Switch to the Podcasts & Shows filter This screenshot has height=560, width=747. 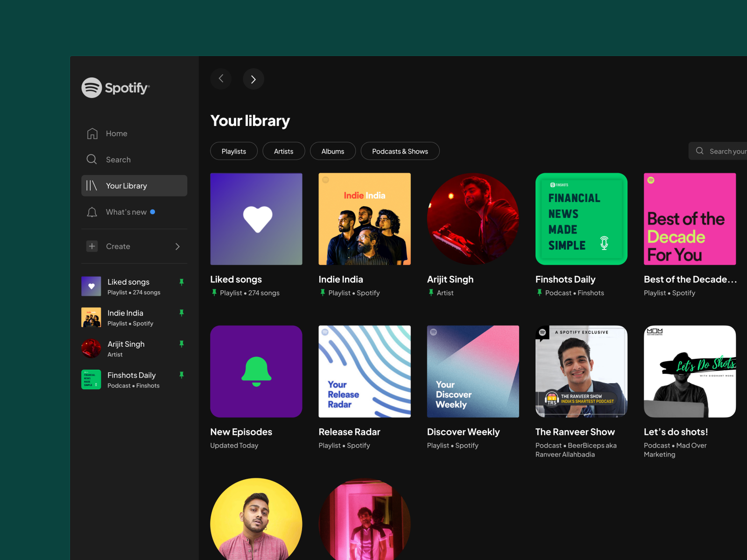point(400,151)
